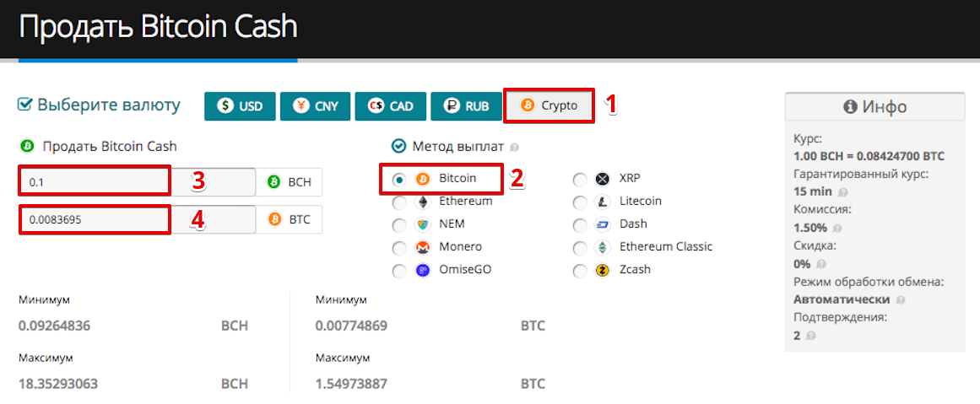Click help icon next to confirmations 2
The image size is (980, 404).
click(810, 336)
